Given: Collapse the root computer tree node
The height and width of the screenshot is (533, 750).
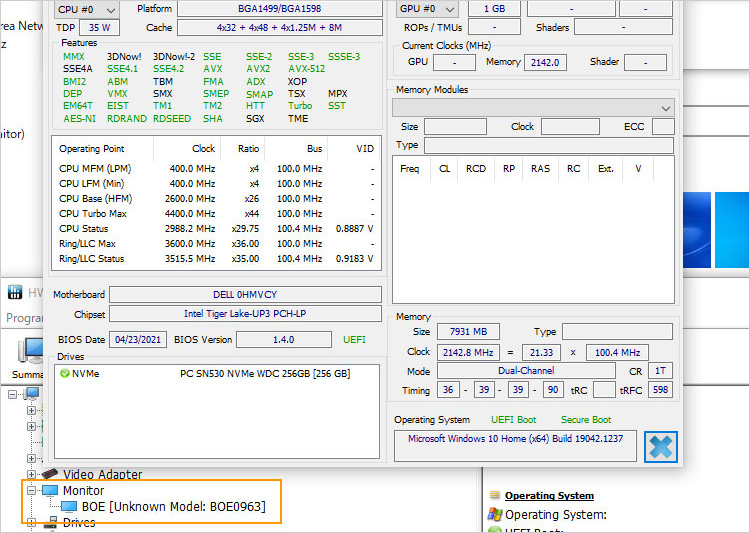Looking at the screenshot, I should (x=14, y=393).
